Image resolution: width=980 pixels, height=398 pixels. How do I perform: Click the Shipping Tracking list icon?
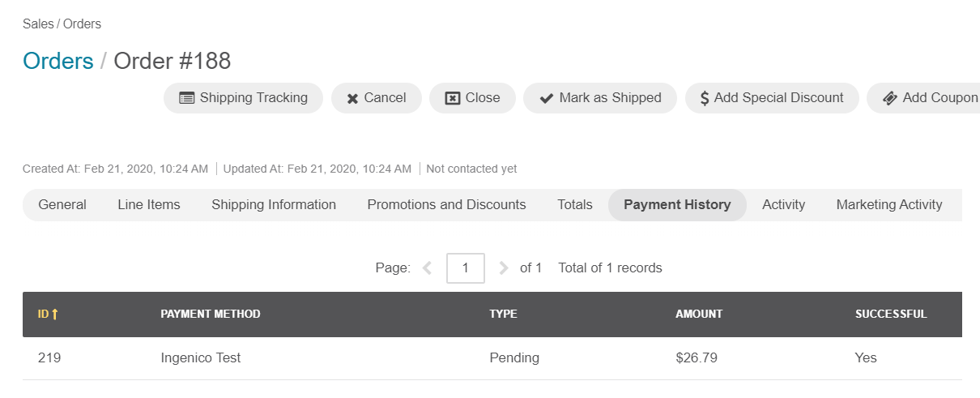point(186,98)
